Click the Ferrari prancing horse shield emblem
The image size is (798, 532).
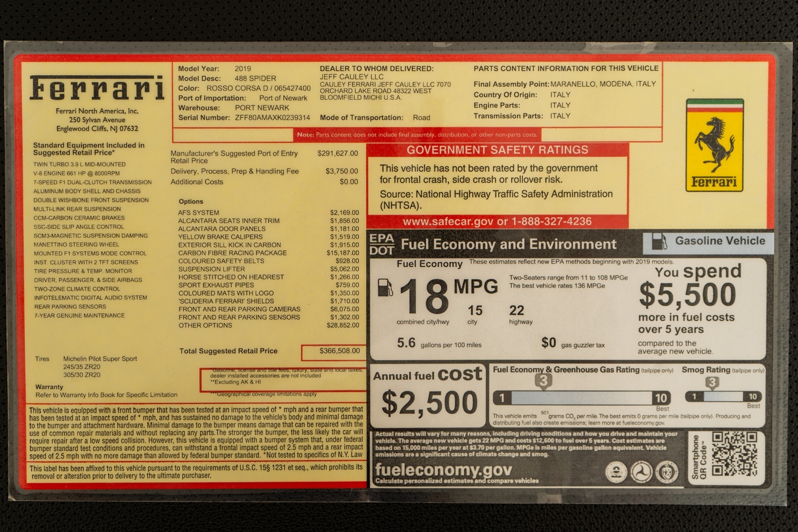(x=715, y=145)
